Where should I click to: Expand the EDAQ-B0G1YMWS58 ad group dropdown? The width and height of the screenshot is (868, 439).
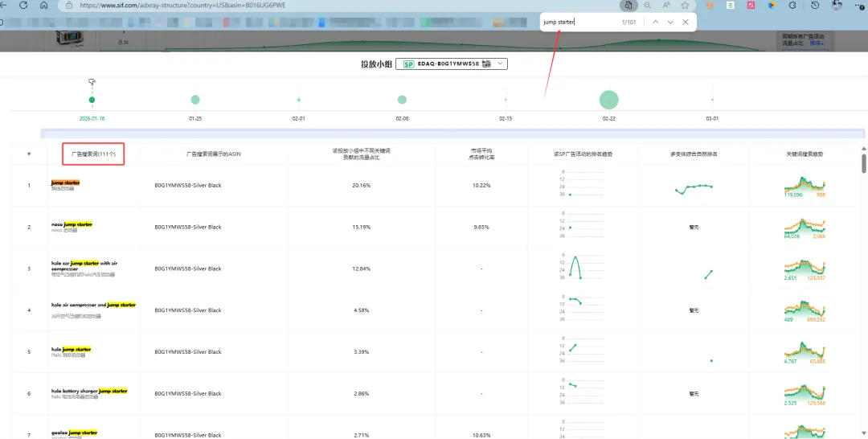point(502,64)
